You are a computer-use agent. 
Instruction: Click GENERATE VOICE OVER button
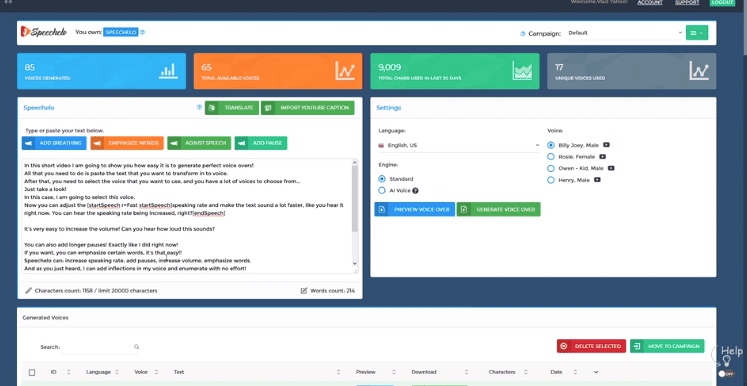tap(498, 209)
